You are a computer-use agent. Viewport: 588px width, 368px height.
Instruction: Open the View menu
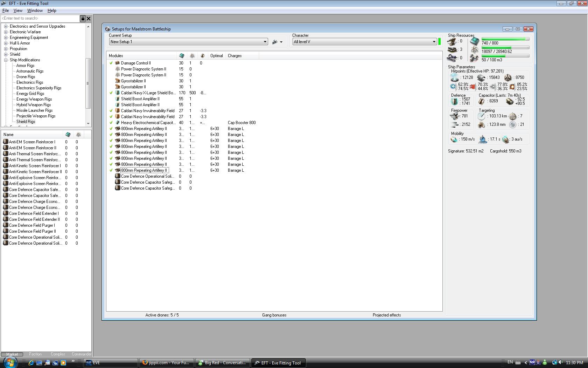pyautogui.click(x=18, y=11)
